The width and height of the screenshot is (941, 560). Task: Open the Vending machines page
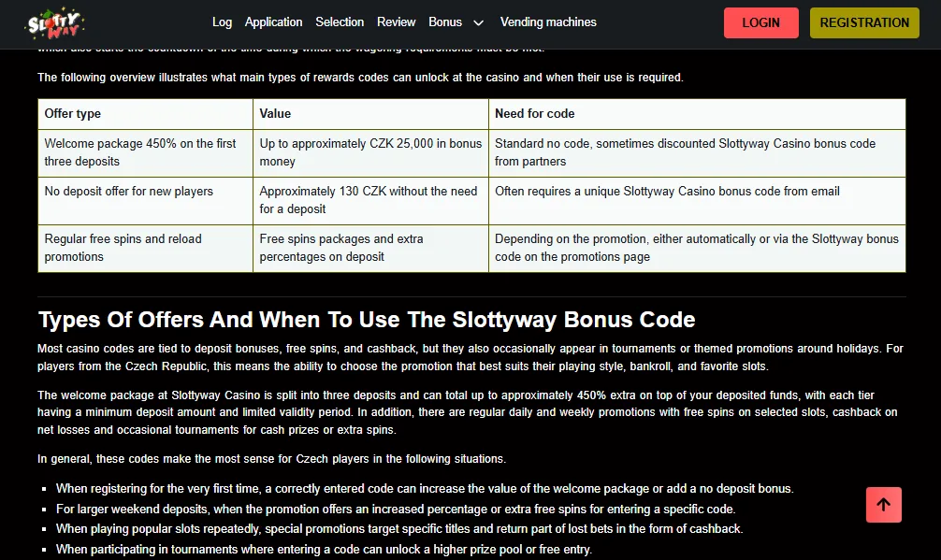[548, 22]
